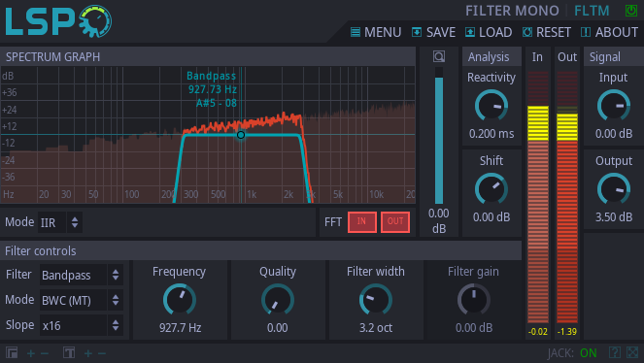Click the FILTER MONO title
The image size is (644, 363).
pyautogui.click(x=512, y=11)
